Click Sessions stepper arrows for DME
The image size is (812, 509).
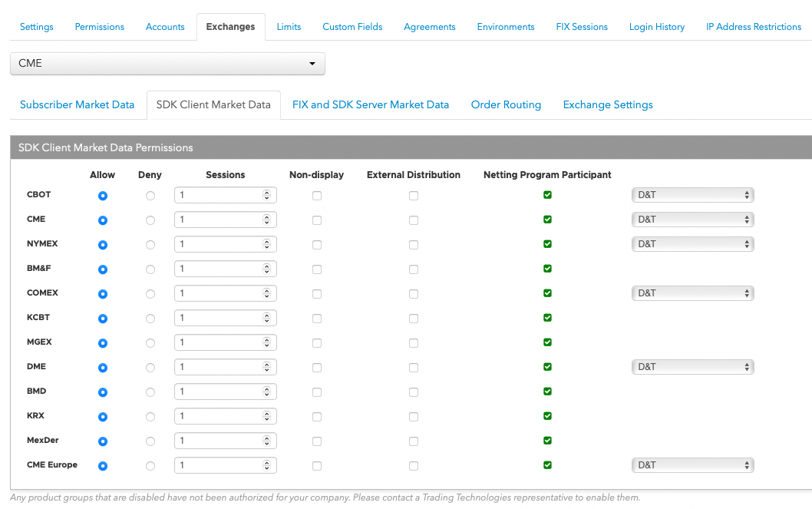266,367
